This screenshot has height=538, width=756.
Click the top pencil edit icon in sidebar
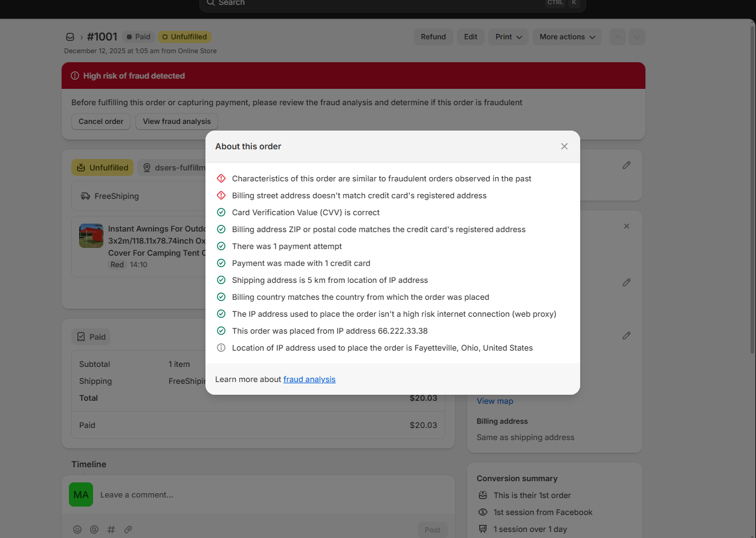pyautogui.click(x=626, y=165)
